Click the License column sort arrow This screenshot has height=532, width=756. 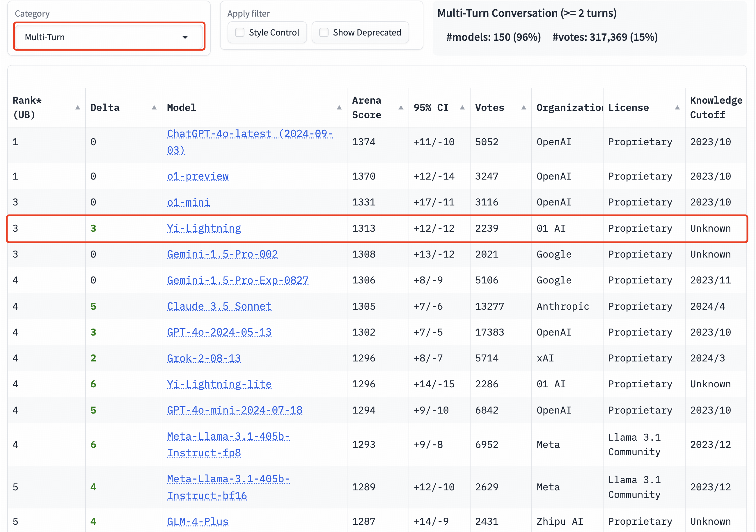677,108
